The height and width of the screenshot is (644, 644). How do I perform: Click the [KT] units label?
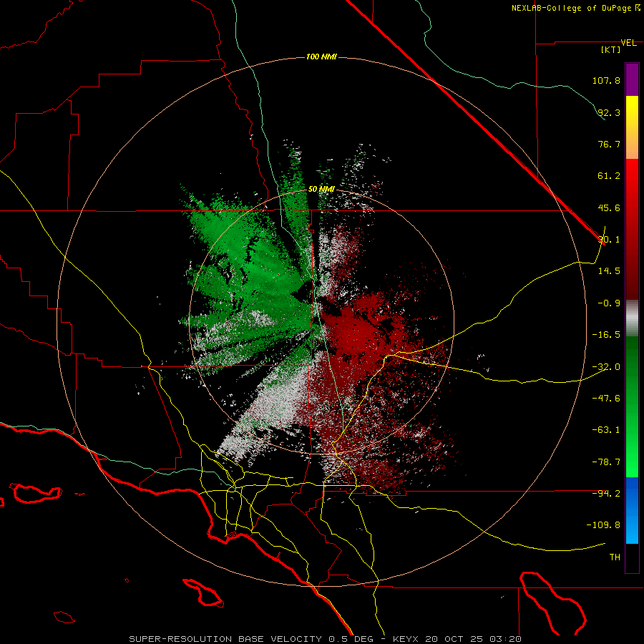pyautogui.click(x=610, y=49)
